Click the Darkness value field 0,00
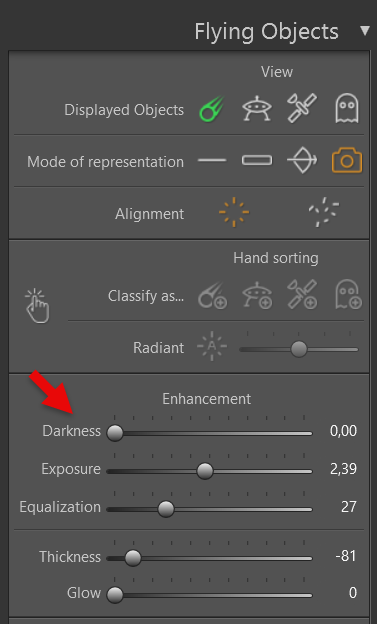Screen dimensions: 377x624 [343, 431]
